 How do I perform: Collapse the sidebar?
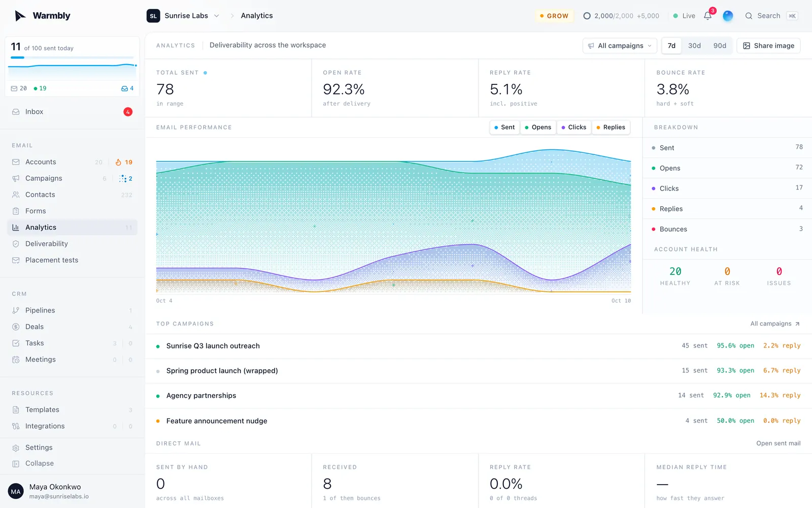click(x=72, y=463)
